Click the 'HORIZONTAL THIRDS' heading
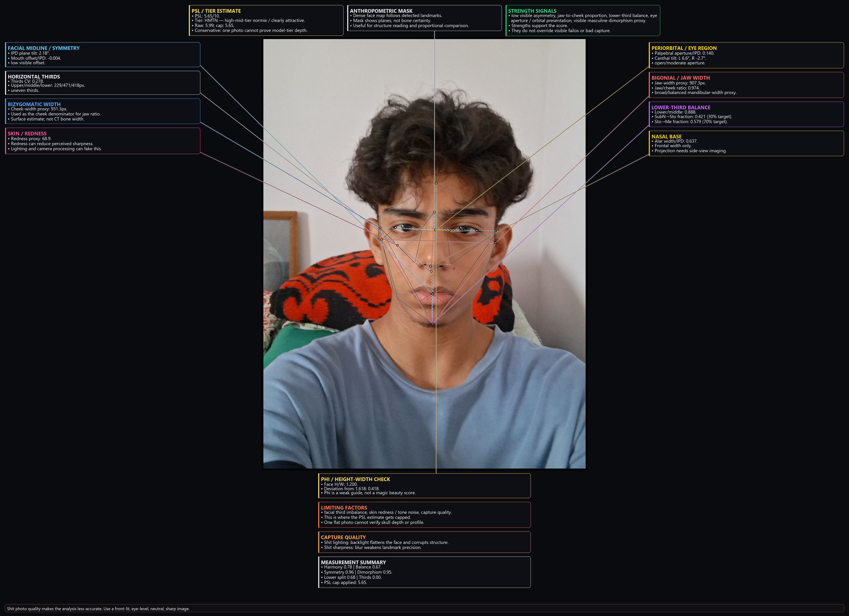This screenshot has height=616, width=849. pyautogui.click(x=34, y=77)
